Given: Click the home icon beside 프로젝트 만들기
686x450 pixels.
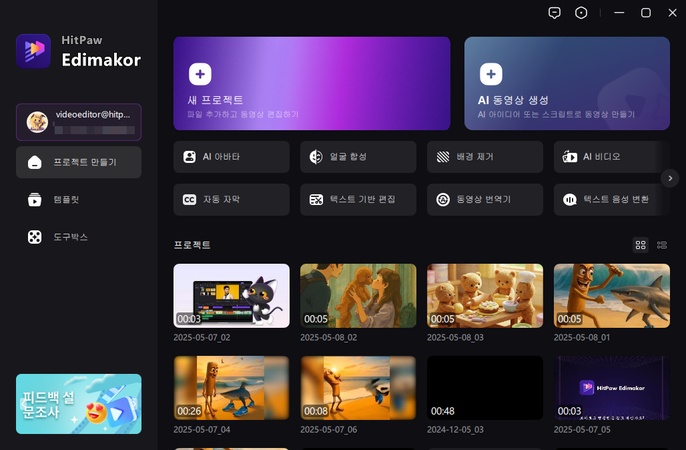Looking at the screenshot, I should point(35,162).
